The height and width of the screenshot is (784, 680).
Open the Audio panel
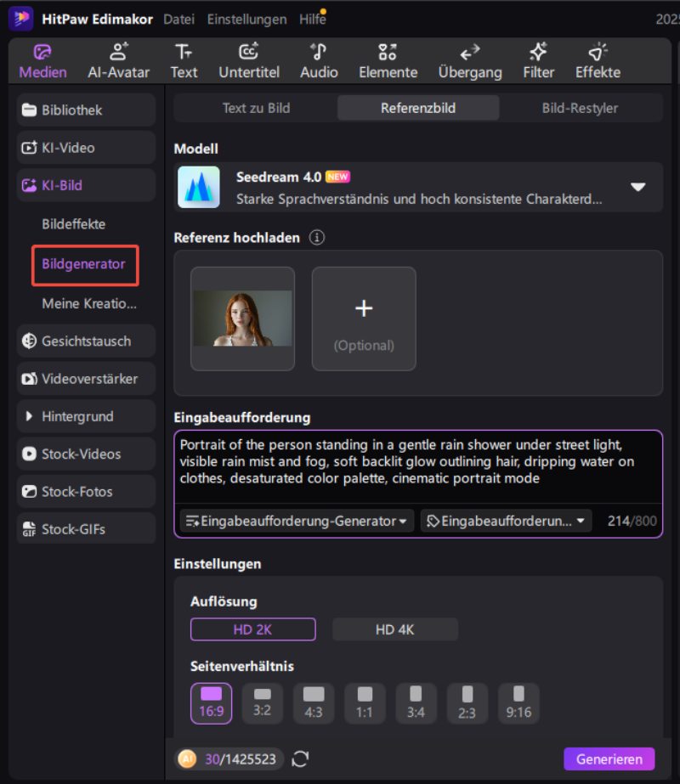(319, 60)
